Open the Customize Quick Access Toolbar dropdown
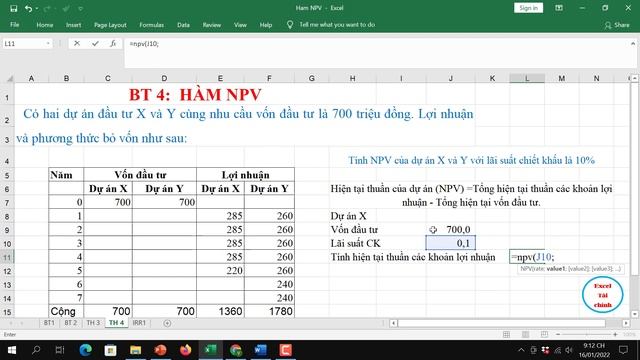 click(x=80, y=8)
